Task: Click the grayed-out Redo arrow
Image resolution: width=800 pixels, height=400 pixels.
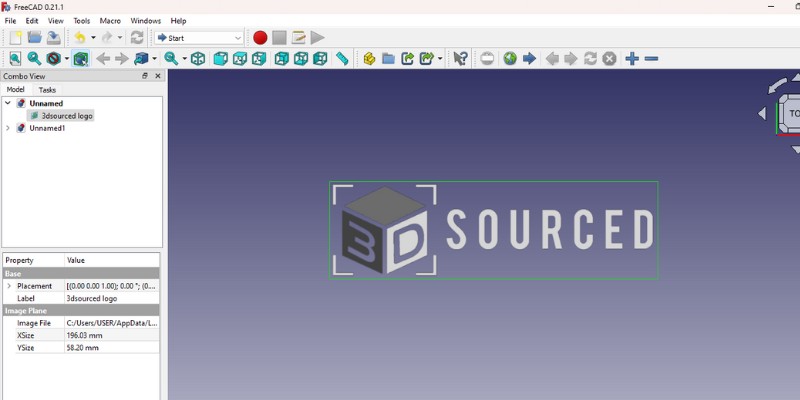Action: [107, 38]
